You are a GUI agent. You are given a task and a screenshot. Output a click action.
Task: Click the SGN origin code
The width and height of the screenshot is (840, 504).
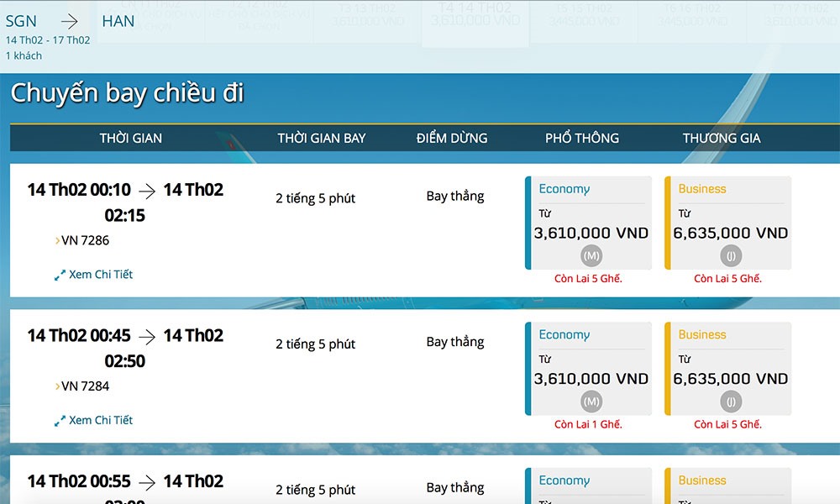pyautogui.click(x=22, y=22)
